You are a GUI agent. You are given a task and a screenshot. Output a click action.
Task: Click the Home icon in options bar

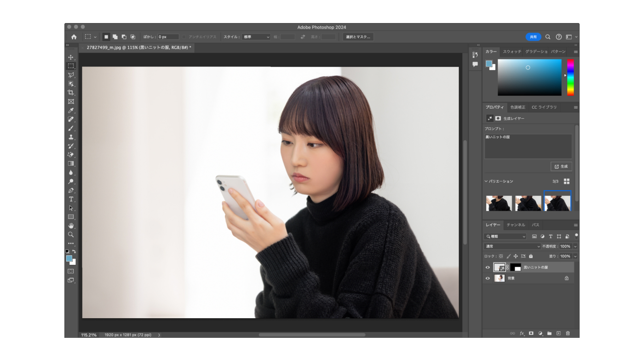[74, 37]
